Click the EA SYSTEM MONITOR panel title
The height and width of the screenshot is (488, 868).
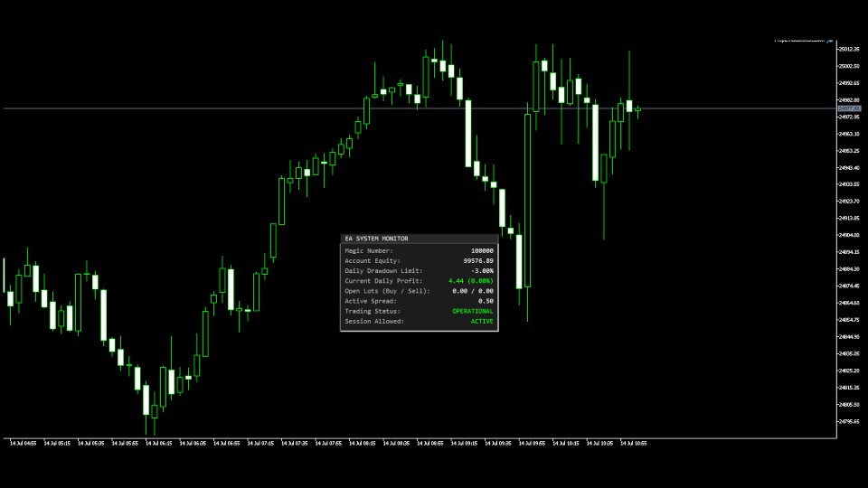click(376, 239)
